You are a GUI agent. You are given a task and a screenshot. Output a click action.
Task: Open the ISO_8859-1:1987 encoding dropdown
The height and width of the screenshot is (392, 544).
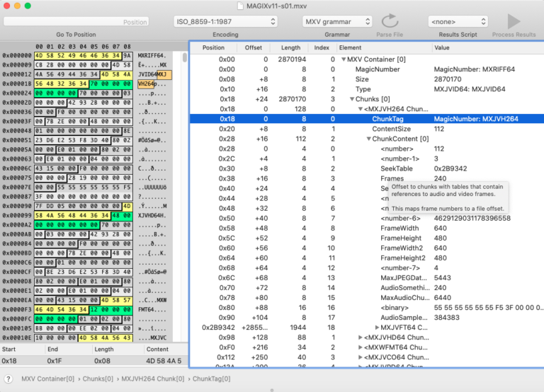[x=225, y=22]
